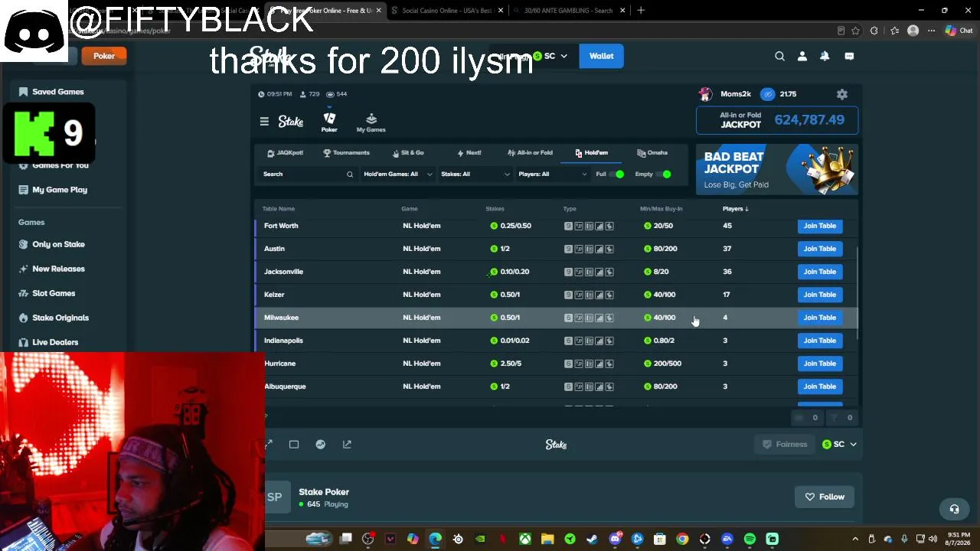Image resolution: width=980 pixels, height=551 pixels.
Task: Open Discord from the taskbar
Action: coord(615,539)
